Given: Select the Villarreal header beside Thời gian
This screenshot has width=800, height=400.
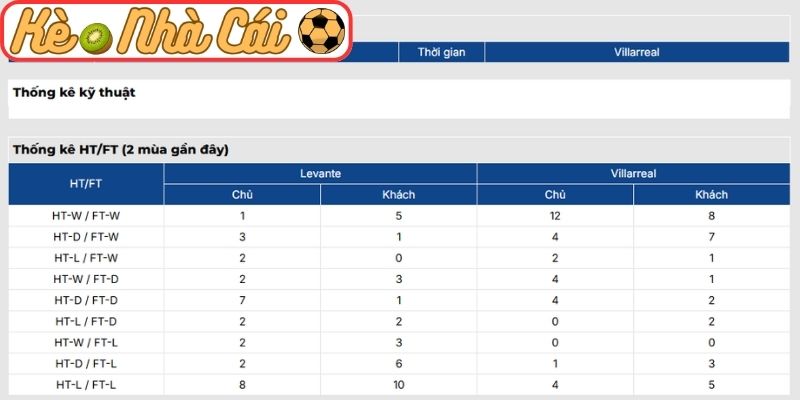Looking at the screenshot, I should pos(637,52).
